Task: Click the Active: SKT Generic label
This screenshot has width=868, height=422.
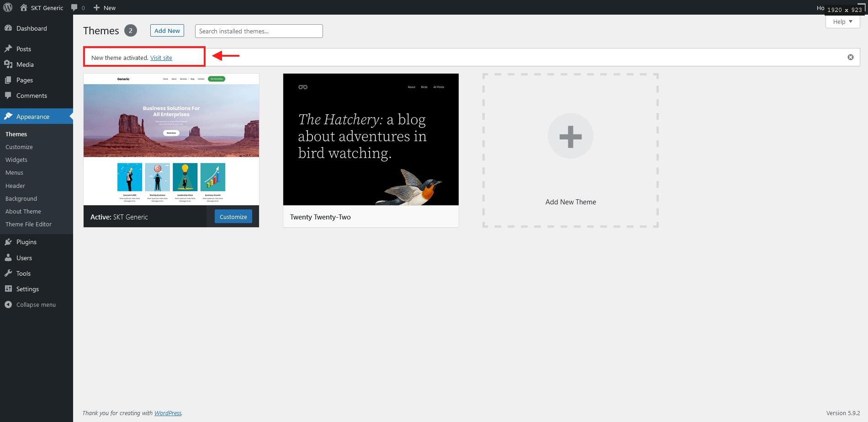Action: pyautogui.click(x=119, y=217)
